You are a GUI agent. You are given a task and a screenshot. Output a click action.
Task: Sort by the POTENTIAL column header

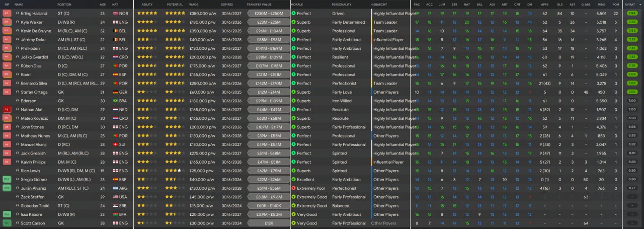click(x=174, y=4)
